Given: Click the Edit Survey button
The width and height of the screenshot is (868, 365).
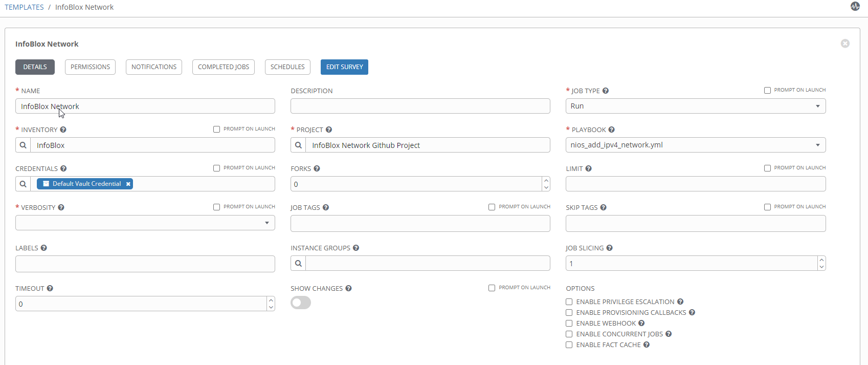Looking at the screenshot, I should (x=344, y=67).
